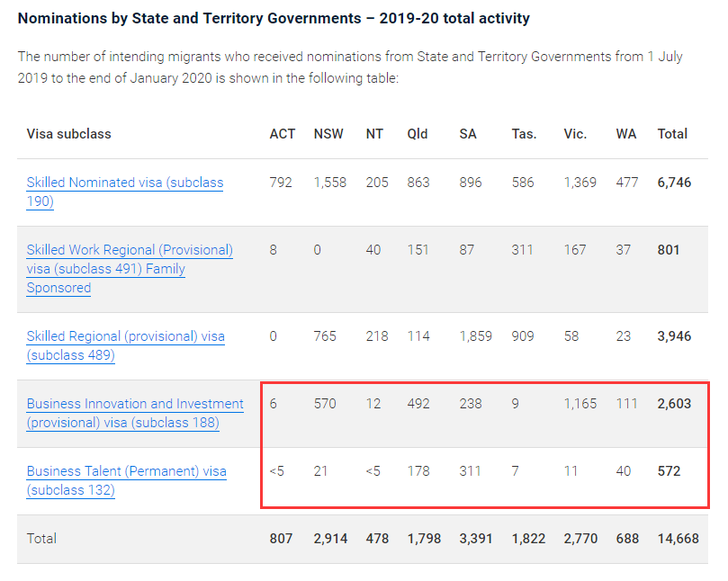Go to Business Talent subclass 132 link
Screen dimensions: 728x581
pos(126,471)
